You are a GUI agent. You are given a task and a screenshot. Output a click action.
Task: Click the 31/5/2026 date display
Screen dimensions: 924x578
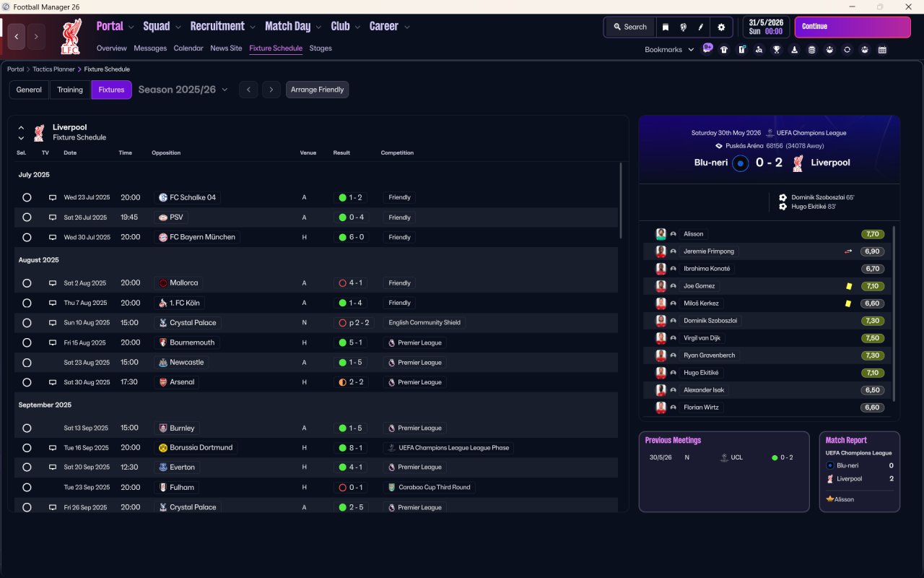766,27
